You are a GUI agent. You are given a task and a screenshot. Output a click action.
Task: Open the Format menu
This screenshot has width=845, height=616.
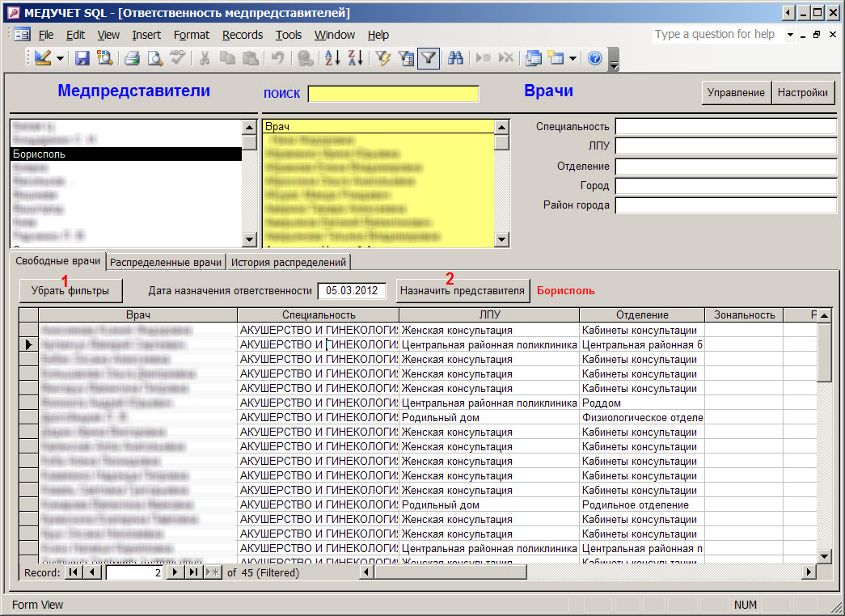192,35
